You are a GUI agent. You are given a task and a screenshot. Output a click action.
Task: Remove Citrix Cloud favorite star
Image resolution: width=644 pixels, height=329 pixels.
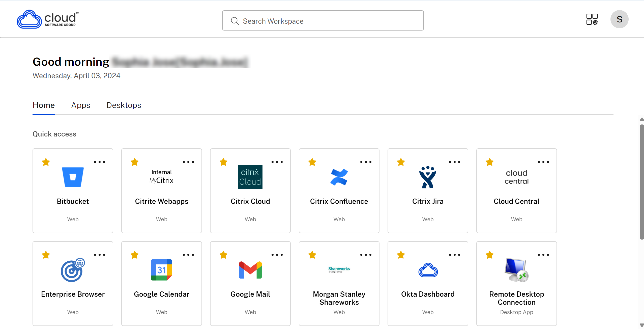pos(223,162)
